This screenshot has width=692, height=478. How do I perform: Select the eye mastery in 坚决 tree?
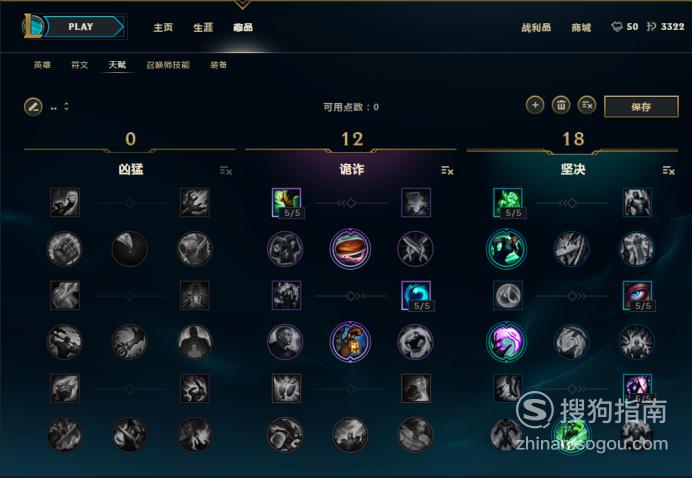click(638, 296)
